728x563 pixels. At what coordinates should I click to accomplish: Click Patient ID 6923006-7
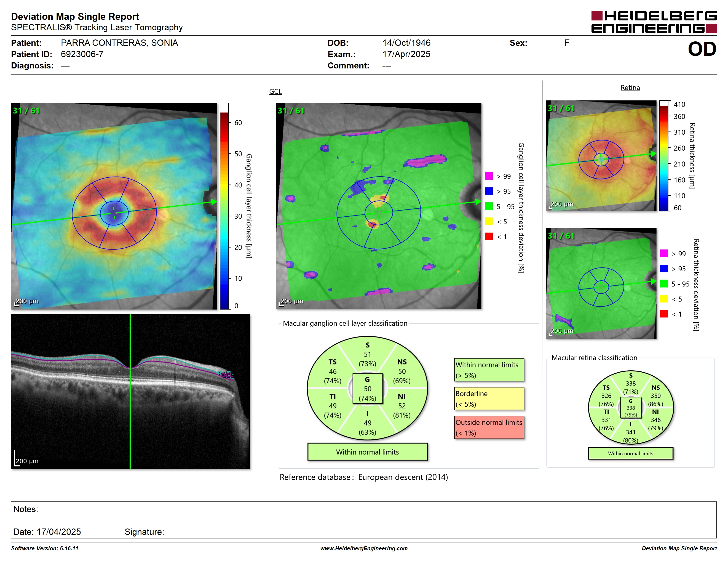(82, 54)
